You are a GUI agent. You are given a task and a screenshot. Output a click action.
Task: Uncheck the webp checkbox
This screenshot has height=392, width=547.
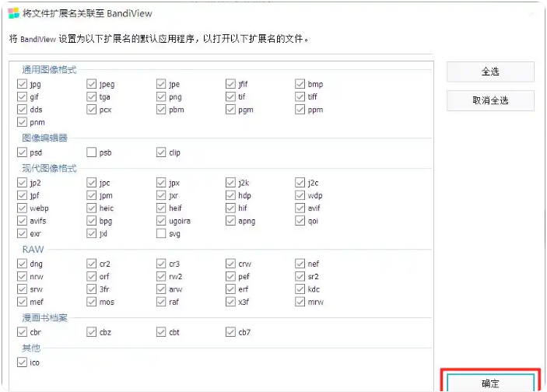[22, 208]
